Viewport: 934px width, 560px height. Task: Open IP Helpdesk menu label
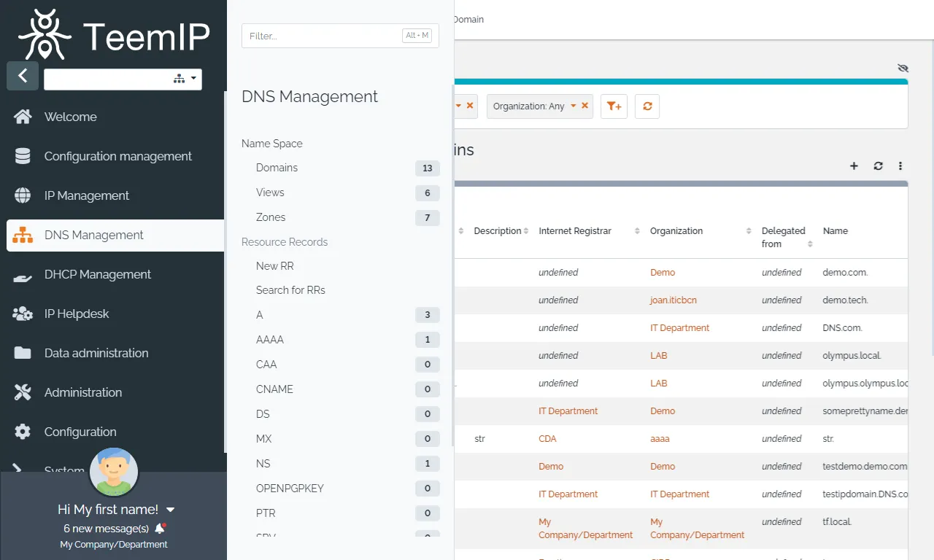click(x=77, y=314)
